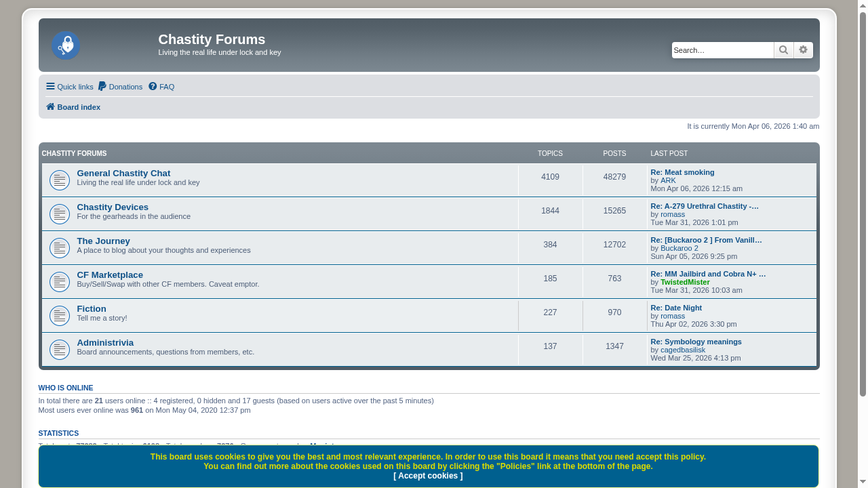Open the Donations menu item
This screenshot has height=488, width=868.
point(120,87)
